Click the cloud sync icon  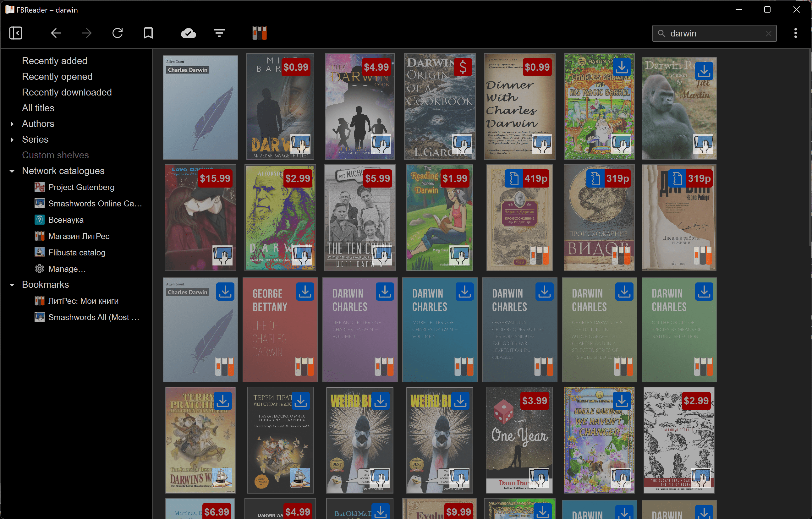(189, 33)
